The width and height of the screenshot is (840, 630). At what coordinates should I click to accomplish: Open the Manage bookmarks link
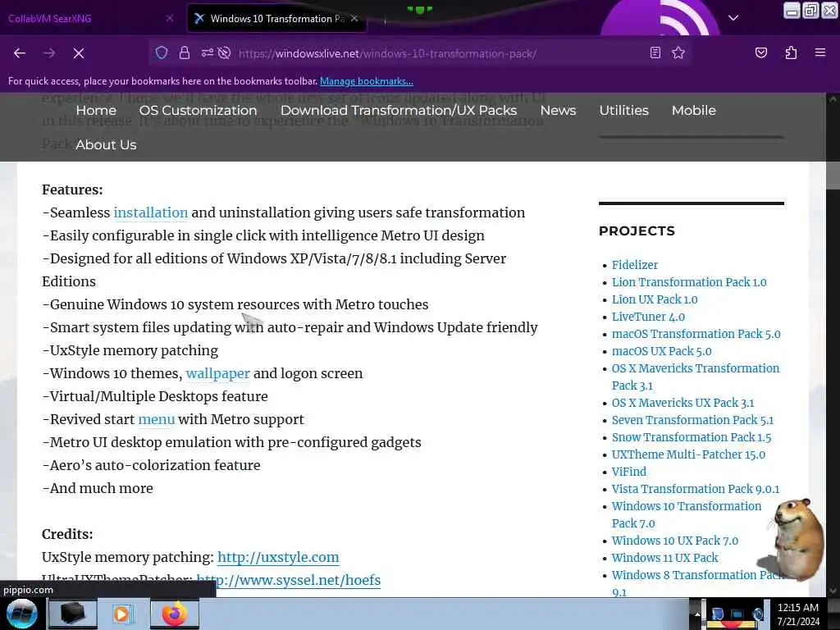tap(367, 81)
